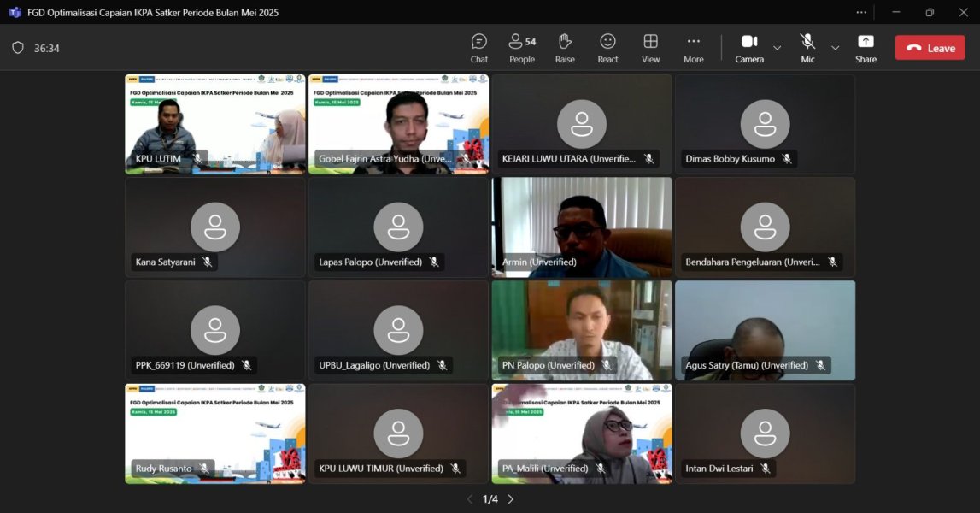The image size is (980, 513).
Task: Click the Kana Satyarani participant tile
Action: click(x=215, y=227)
